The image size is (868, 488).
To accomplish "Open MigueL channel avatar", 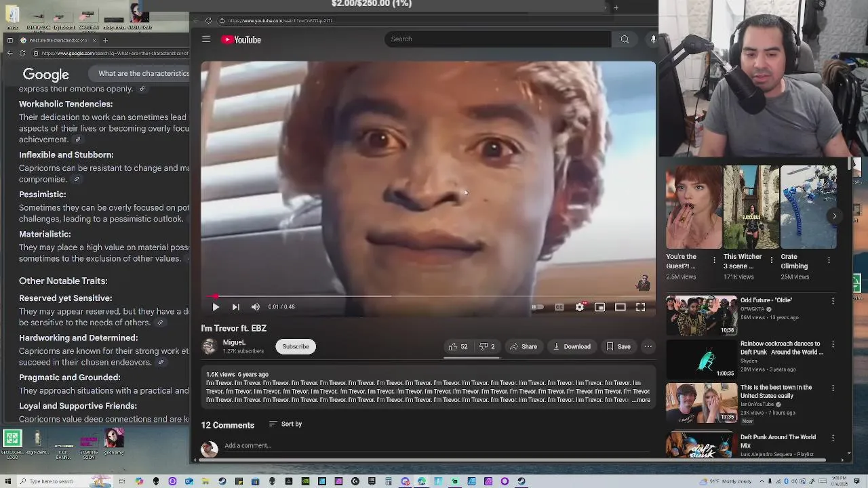I will click(x=209, y=346).
